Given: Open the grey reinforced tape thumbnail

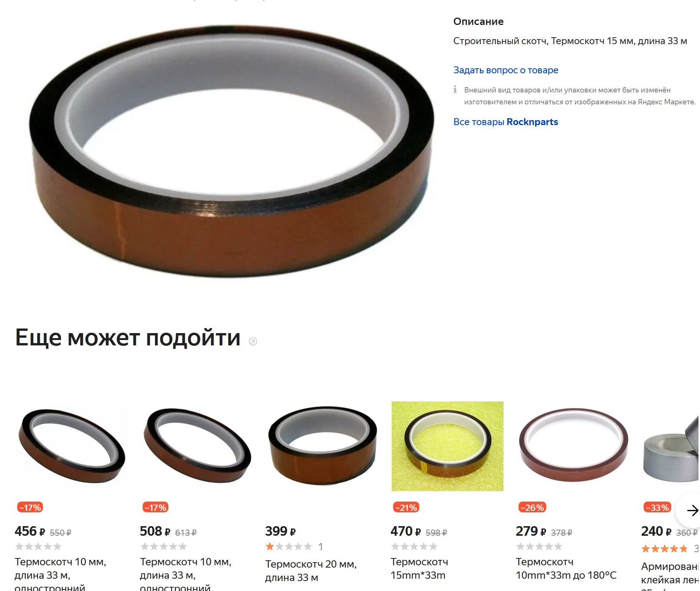Looking at the screenshot, I should click(x=671, y=446).
